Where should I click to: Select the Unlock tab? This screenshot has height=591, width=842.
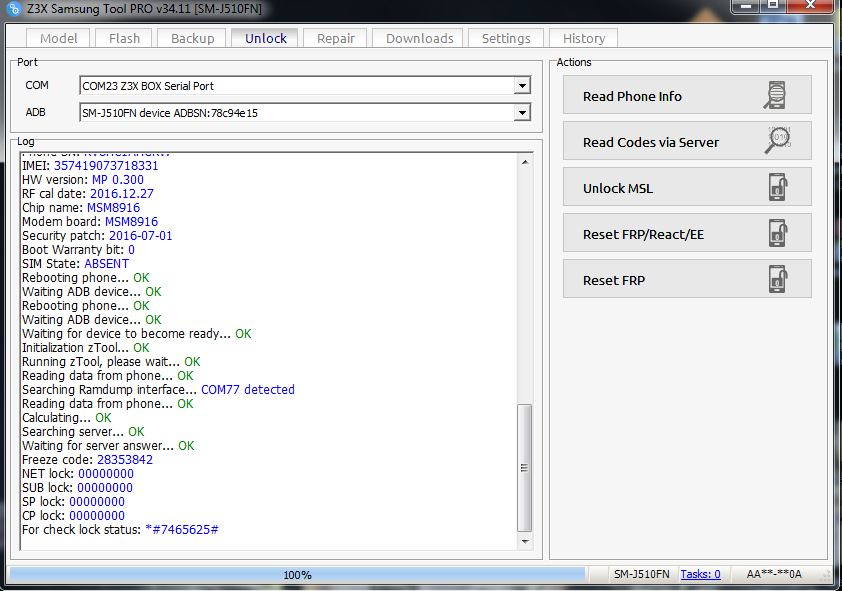(x=265, y=38)
